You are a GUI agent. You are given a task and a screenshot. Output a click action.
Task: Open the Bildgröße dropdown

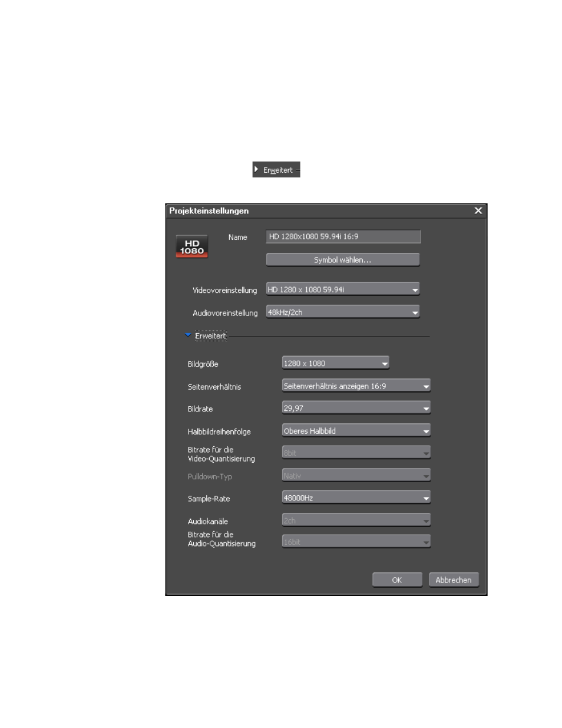point(336,364)
